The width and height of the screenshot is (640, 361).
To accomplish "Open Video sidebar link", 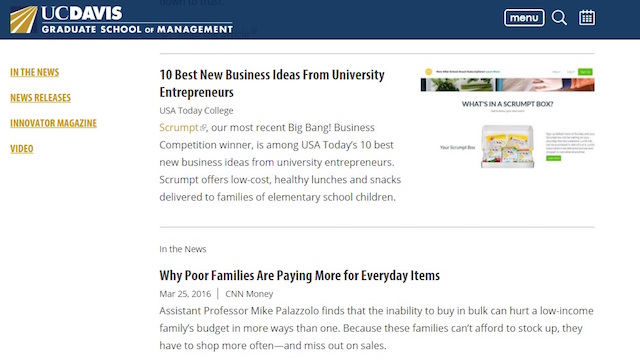I will [x=22, y=149].
